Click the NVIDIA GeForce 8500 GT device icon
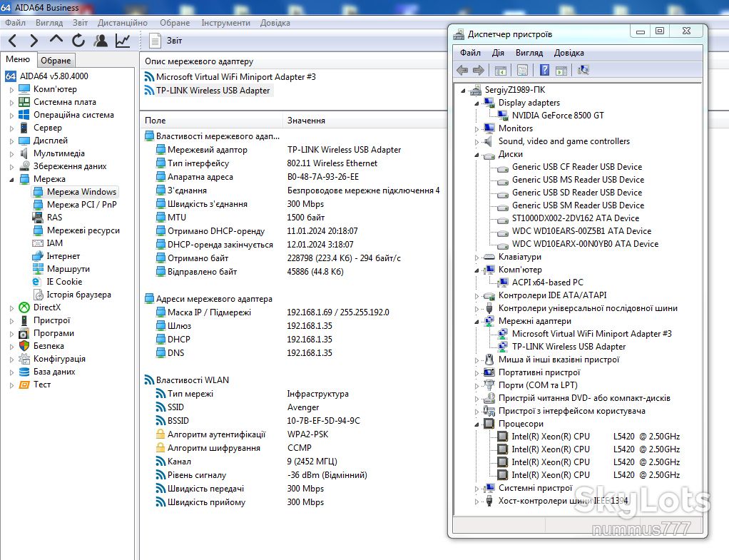Viewport: 729px width, 560px height. pos(503,116)
